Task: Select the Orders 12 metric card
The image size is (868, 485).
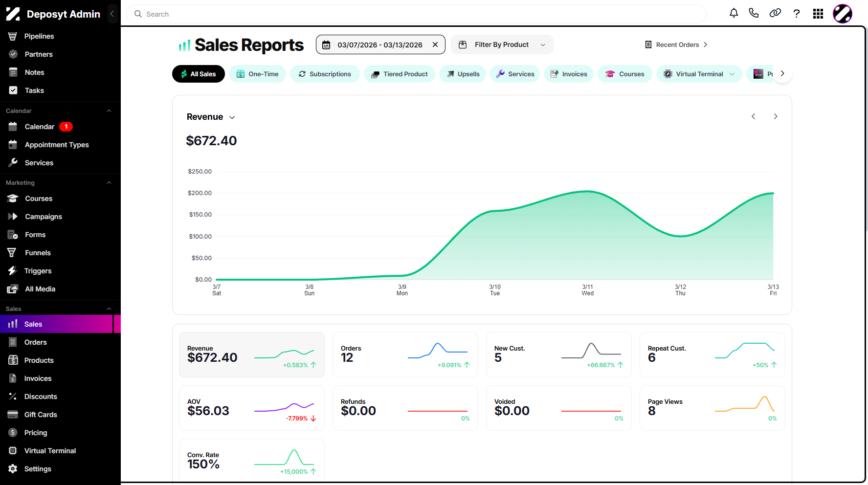Action: tap(405, 354)
